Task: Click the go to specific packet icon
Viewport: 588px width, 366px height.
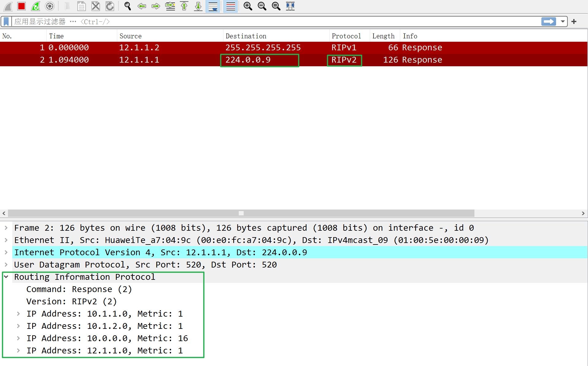Action: click(x=170, y=6)
